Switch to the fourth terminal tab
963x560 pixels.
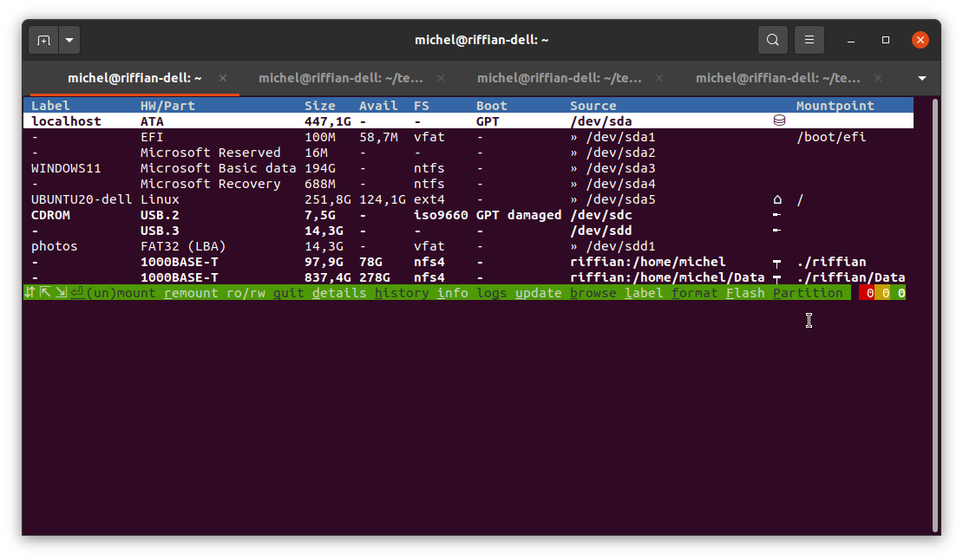pos(777,78)
